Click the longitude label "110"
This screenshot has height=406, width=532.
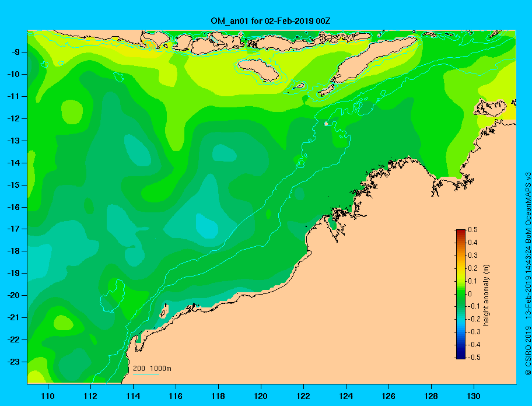point(48,396)
